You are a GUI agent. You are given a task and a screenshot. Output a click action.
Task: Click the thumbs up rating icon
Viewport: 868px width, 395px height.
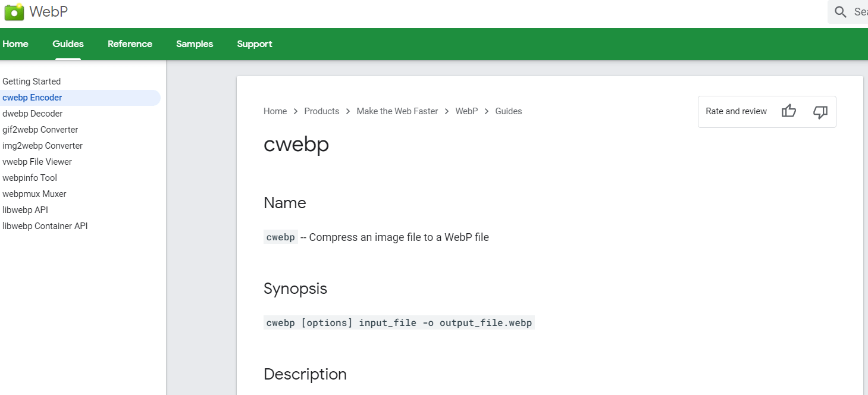789,111
